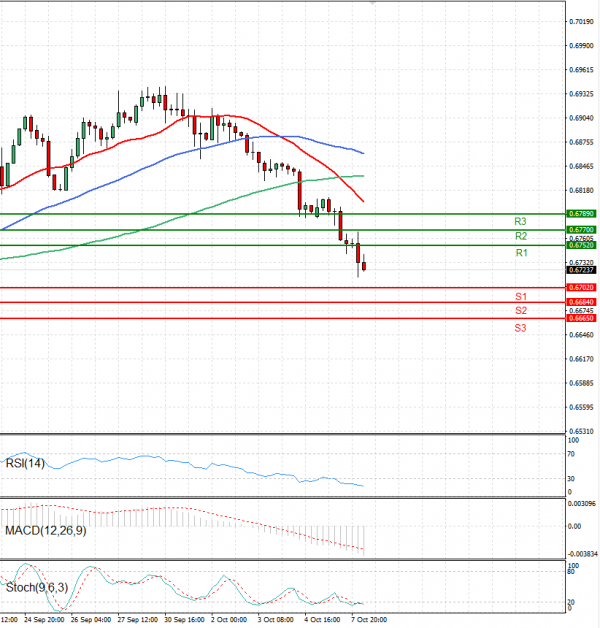Click the 0.69615 price axis value
The image size is (600, 628).
[581, 70]
